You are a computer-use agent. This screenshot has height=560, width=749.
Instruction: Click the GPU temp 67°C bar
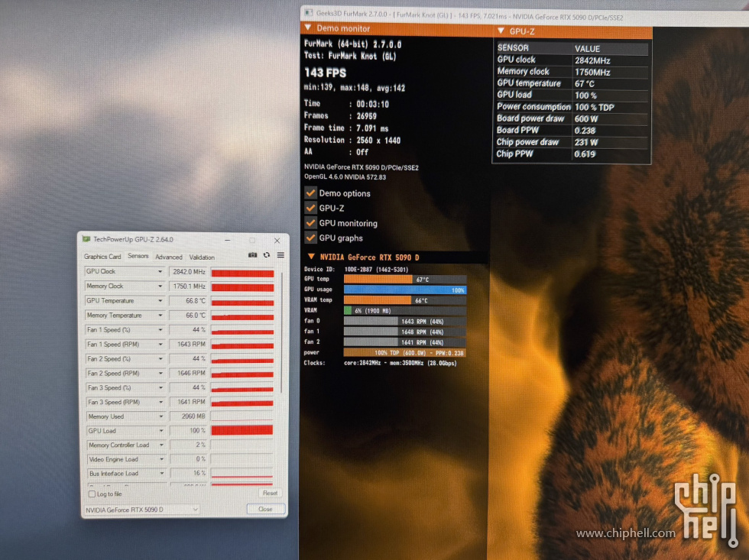(405, 280)
